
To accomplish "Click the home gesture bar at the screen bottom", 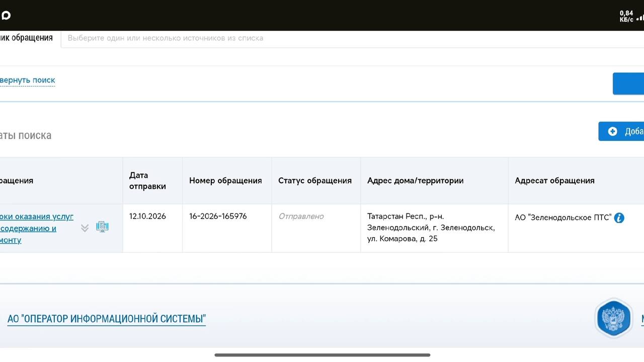I will (x=322, y=355).
